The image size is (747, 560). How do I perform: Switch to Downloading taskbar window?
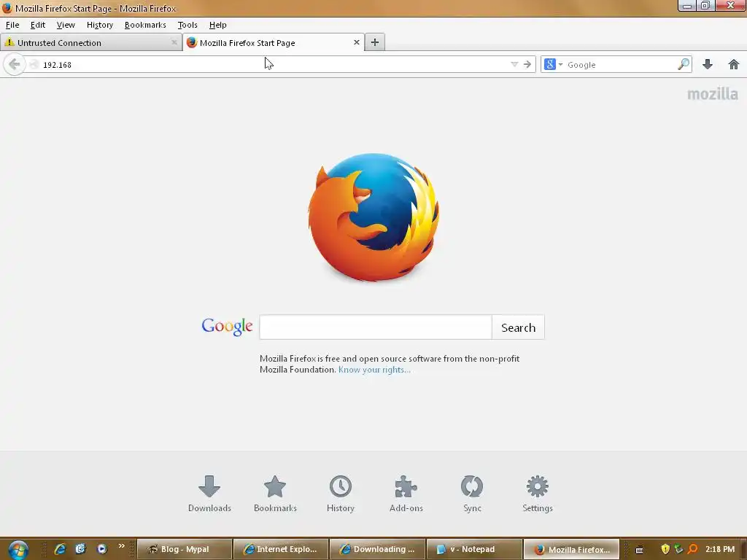378,549
